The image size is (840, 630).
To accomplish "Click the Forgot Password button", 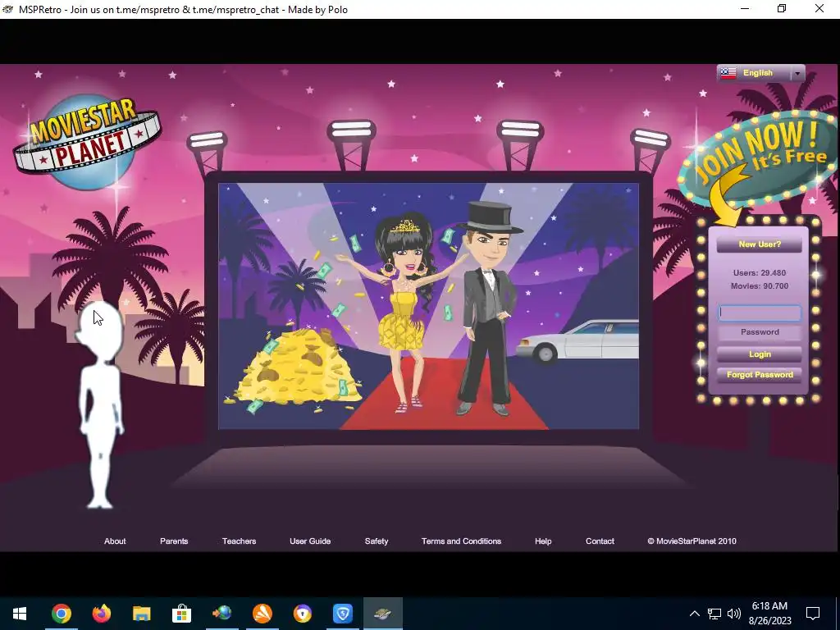I will point(759,374).
